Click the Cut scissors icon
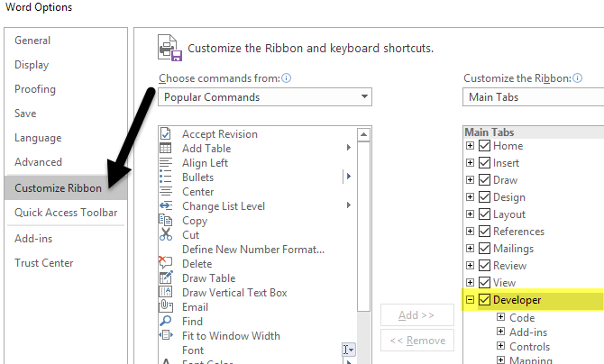604x364 pixels. click(x=166, y=235)
